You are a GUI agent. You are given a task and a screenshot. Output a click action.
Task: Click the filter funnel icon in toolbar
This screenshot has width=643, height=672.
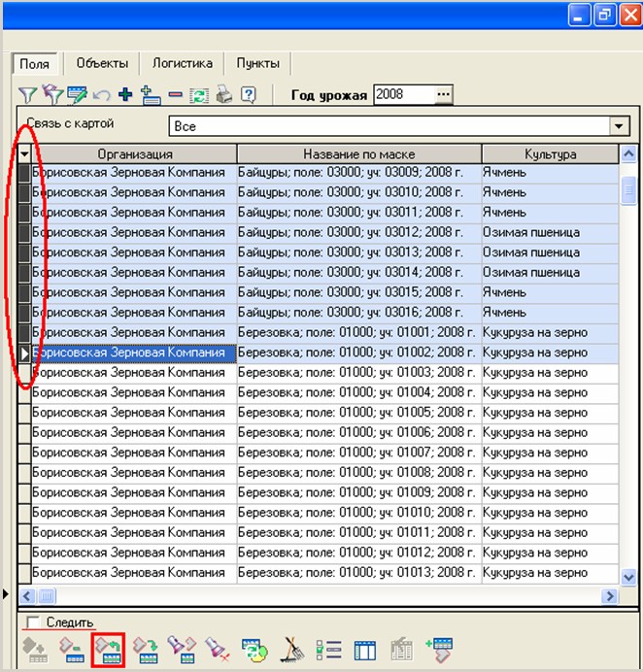pos(26,95)
